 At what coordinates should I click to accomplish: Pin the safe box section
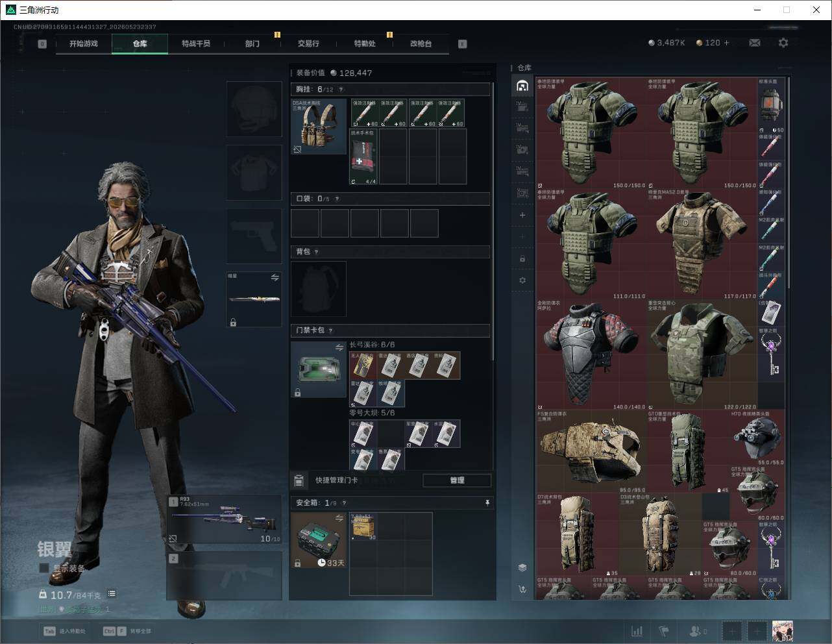tap(487, 502)
